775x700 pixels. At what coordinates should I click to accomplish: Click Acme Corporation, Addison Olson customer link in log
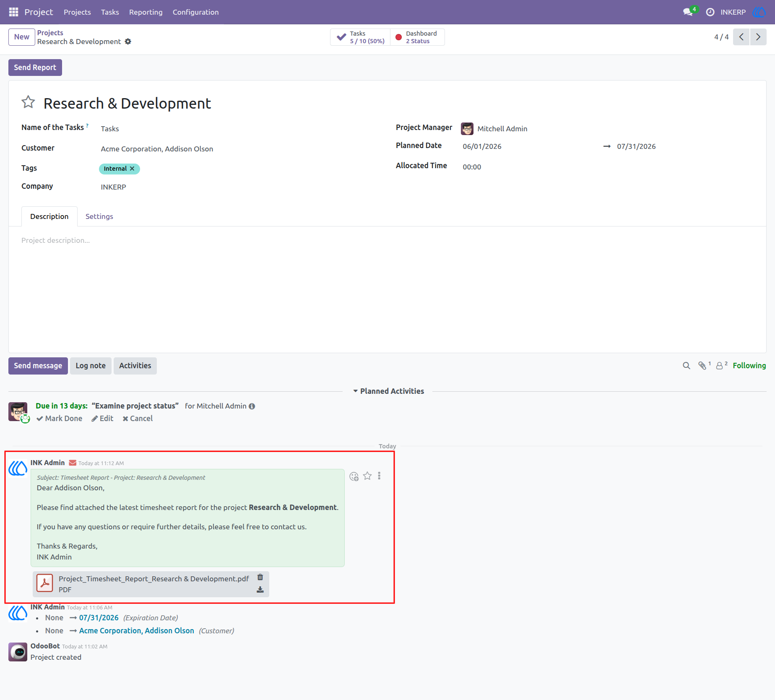click(x=137, y=631)
